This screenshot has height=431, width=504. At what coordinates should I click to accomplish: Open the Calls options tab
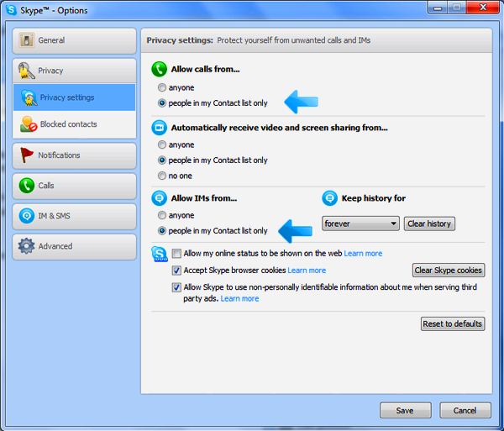tap(74, 186)
